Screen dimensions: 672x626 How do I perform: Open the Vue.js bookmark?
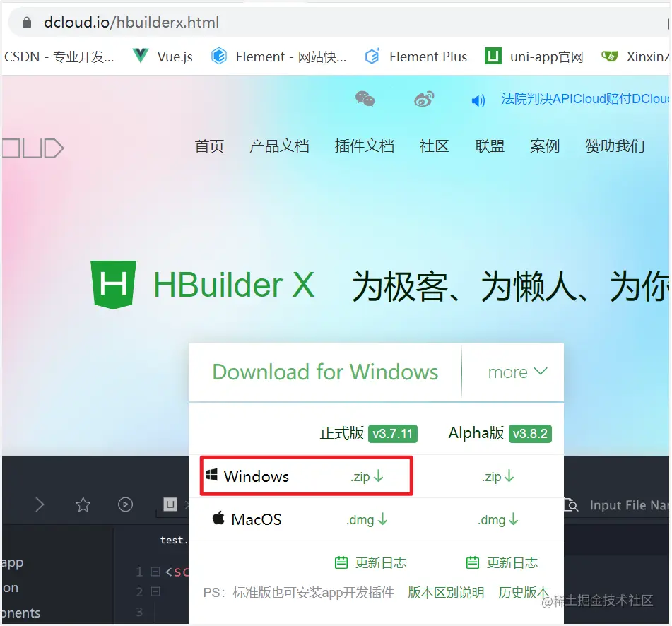coord(163,57)
